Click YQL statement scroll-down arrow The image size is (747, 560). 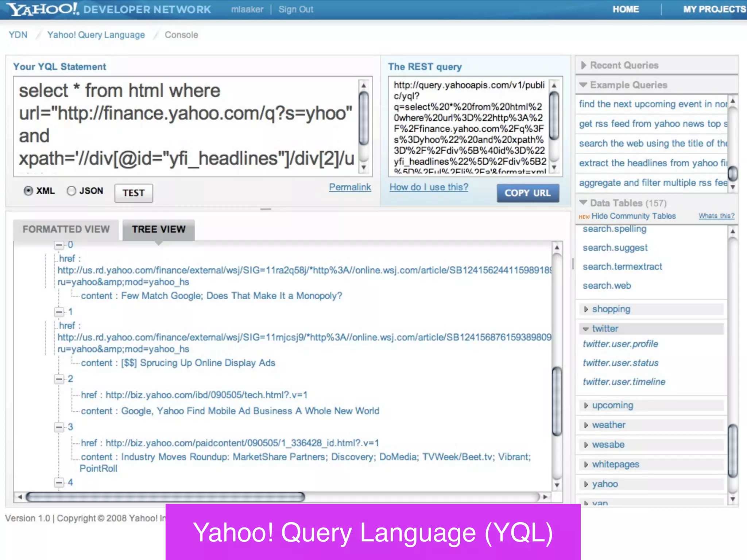(363, 168)
